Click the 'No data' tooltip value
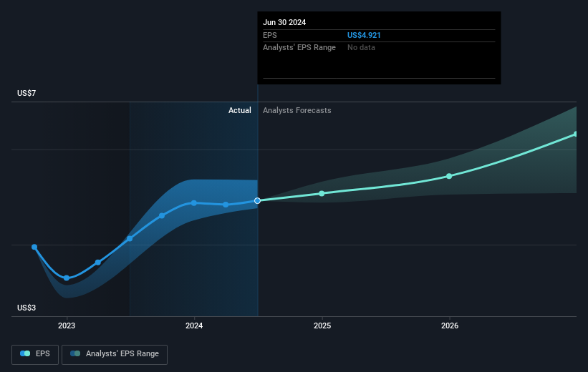 click(361, 48)
